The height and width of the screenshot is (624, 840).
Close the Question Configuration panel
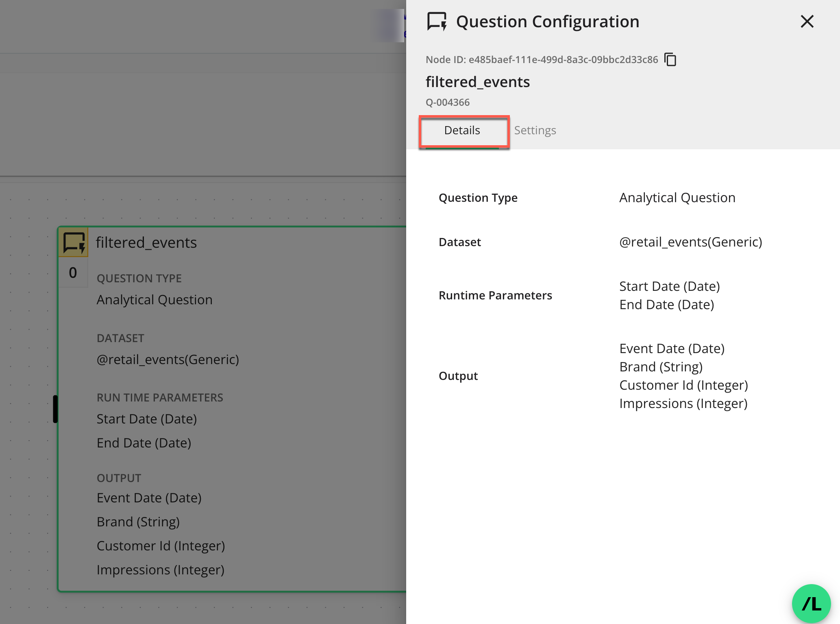807,22
